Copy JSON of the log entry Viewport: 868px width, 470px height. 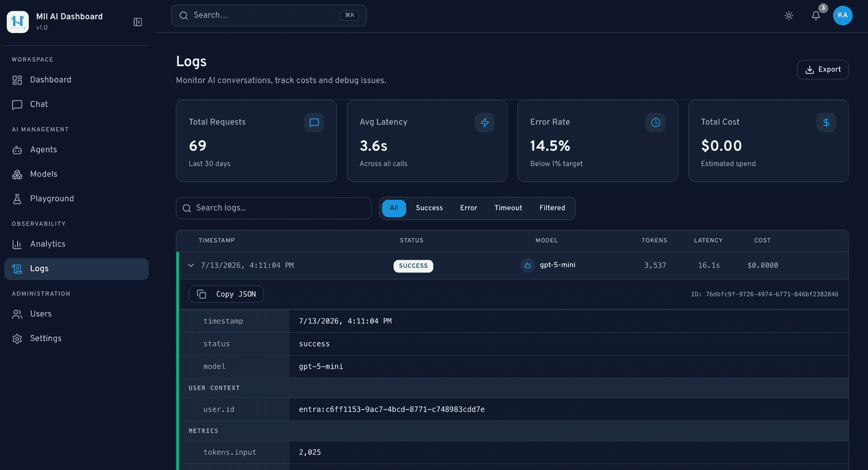pyautogui.click(x=226, y=294)
